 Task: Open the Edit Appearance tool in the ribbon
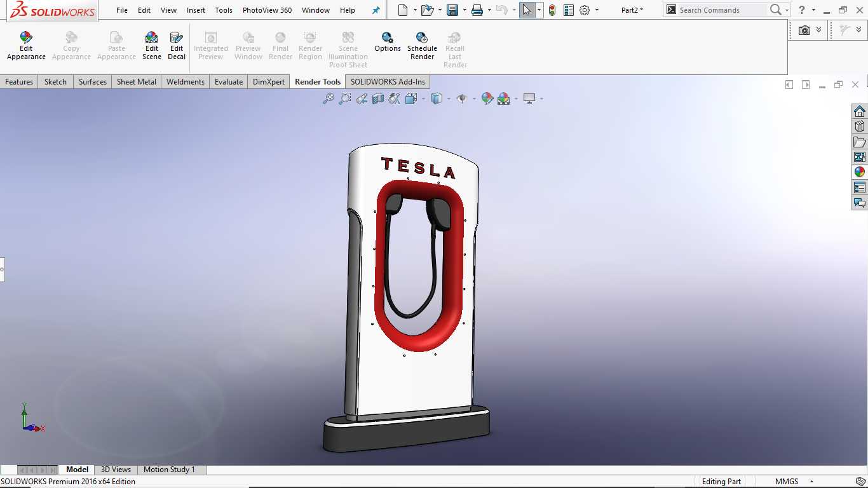pyautogui.click(x=26, y=46)
